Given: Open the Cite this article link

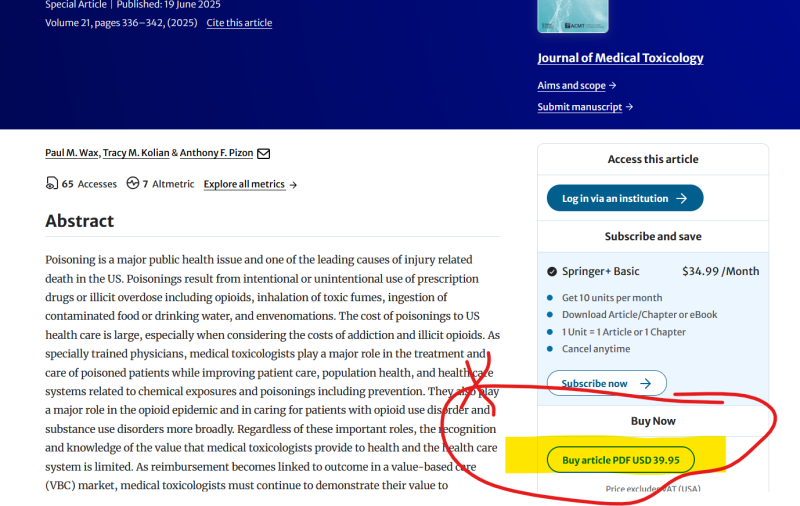Looking at the screenshot, I should 239,23.
